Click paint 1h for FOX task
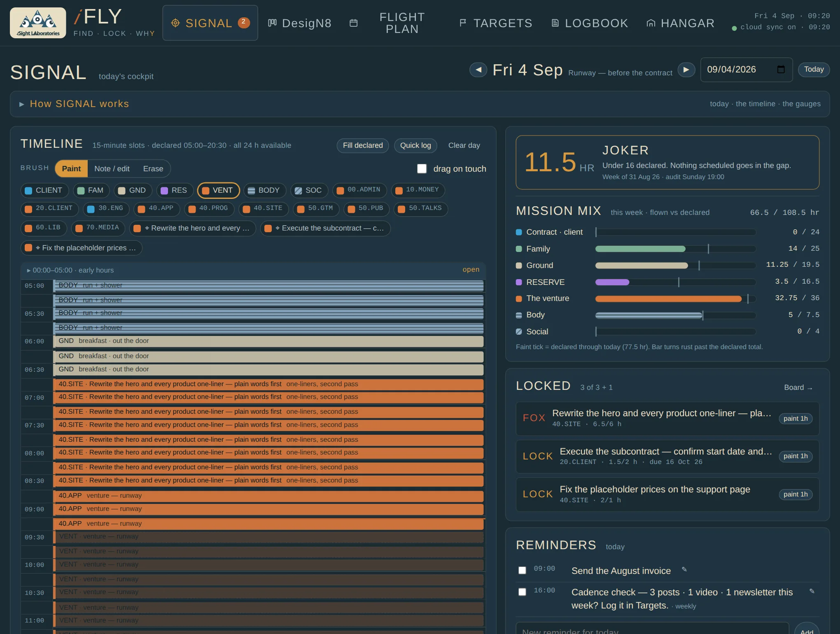Screen dimensions: 840x634 tap(795, 419)
